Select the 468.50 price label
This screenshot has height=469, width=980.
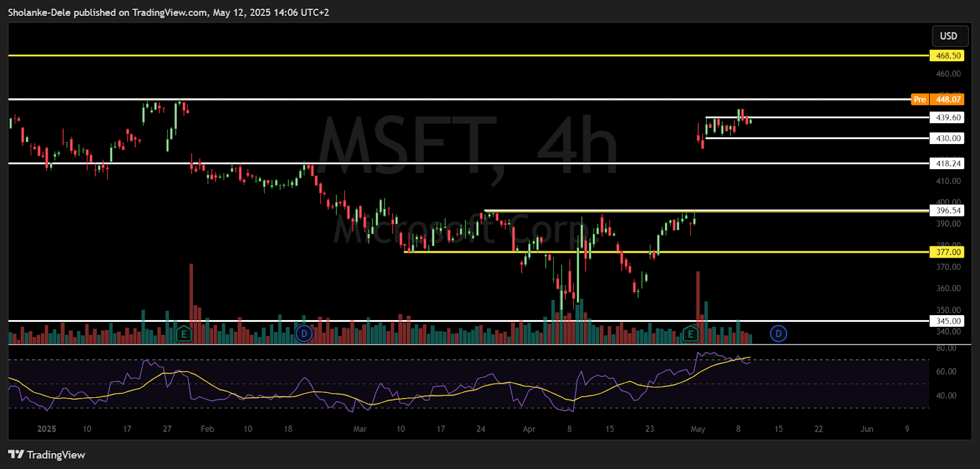click(x=947, y=56)
